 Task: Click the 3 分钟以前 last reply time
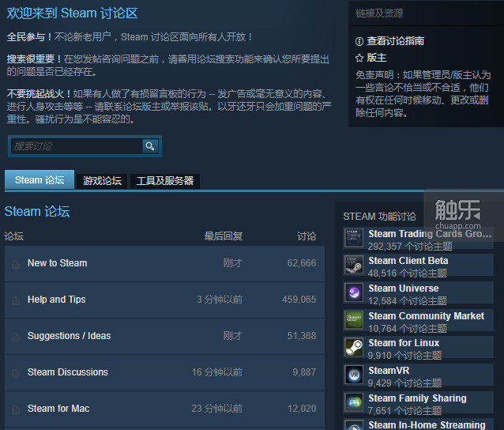[x=220, y=300]
